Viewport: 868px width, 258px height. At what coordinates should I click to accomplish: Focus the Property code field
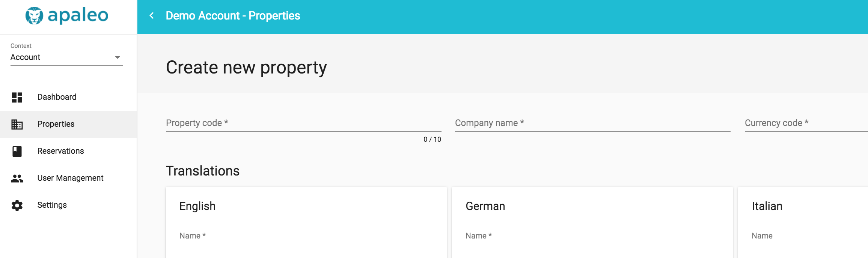tap(303, 123)
